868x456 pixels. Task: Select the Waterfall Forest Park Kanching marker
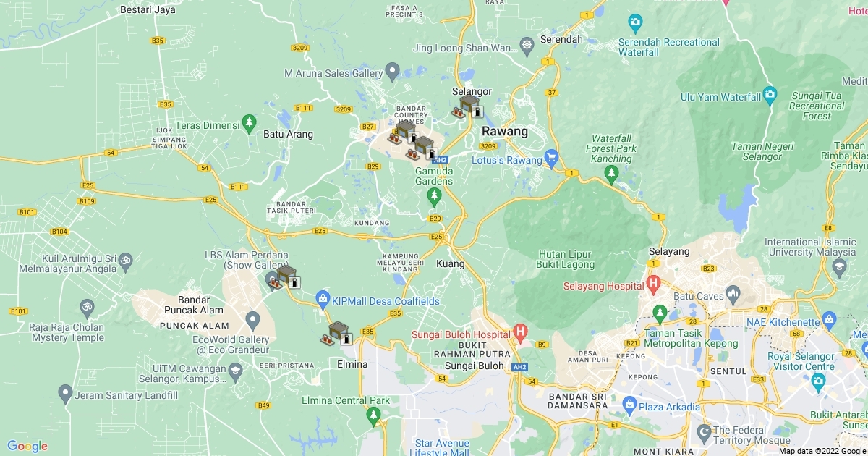point(612,173)
